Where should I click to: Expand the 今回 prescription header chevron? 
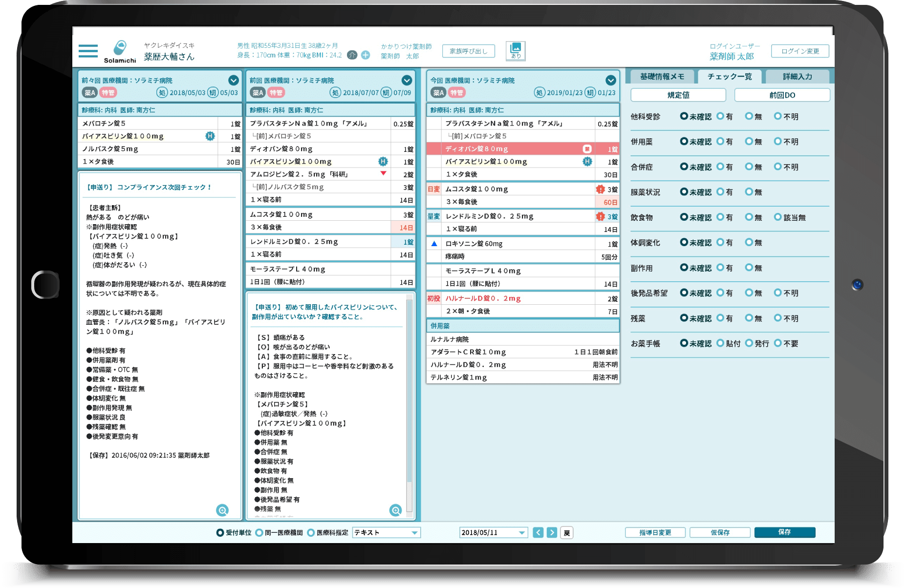610,80
